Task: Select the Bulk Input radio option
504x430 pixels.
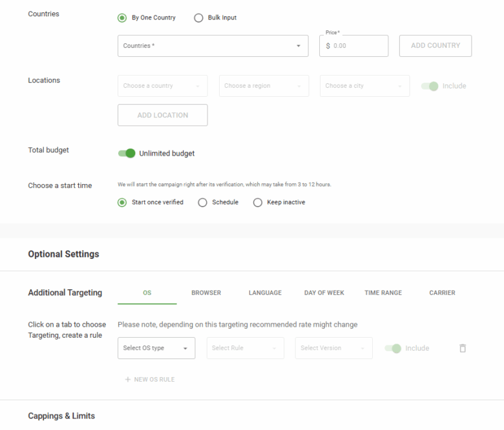Action: (198, 17)
